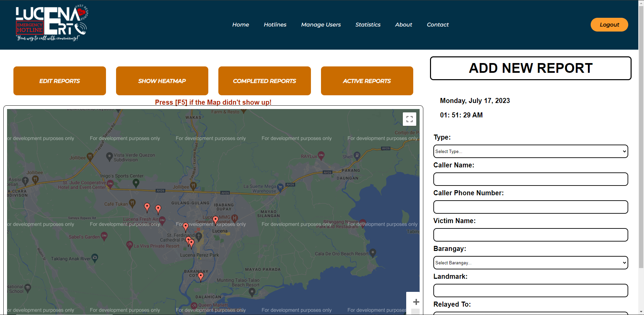
Task: Open the Type dropdown
Action: point(530,151)
